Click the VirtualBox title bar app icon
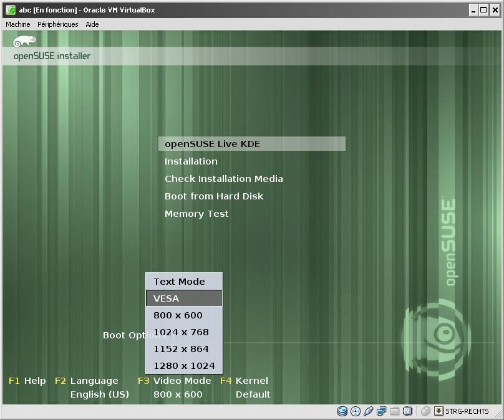The height and width of the screenshot is (420, 504). tap(10, 10)
